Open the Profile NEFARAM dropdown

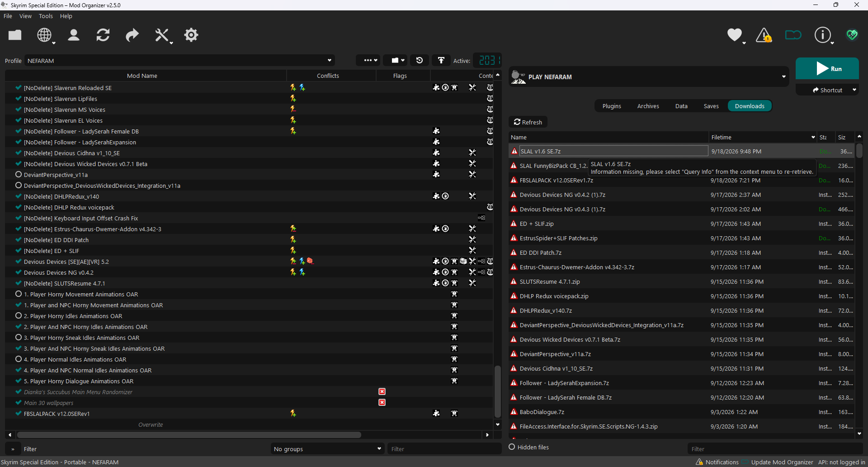180,61
